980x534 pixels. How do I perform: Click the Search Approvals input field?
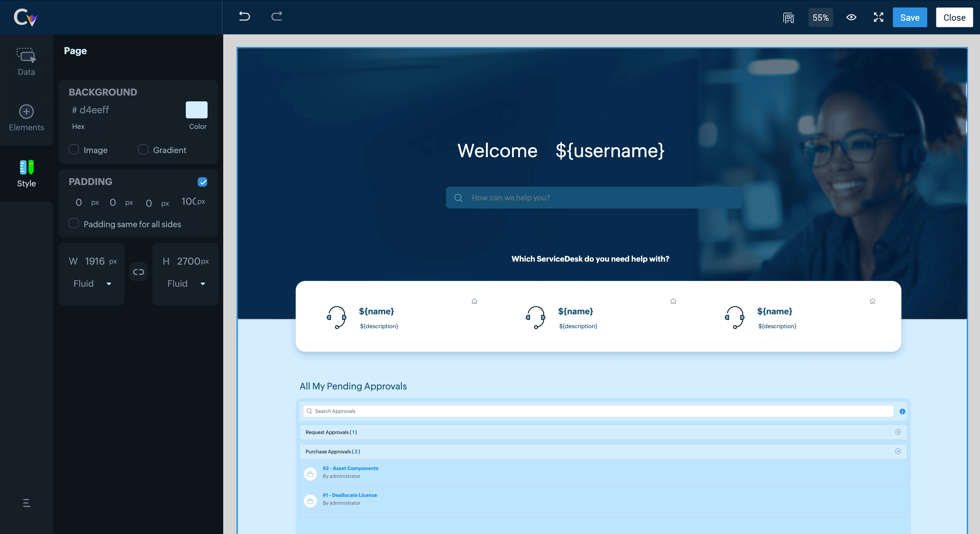pos(598,411)
